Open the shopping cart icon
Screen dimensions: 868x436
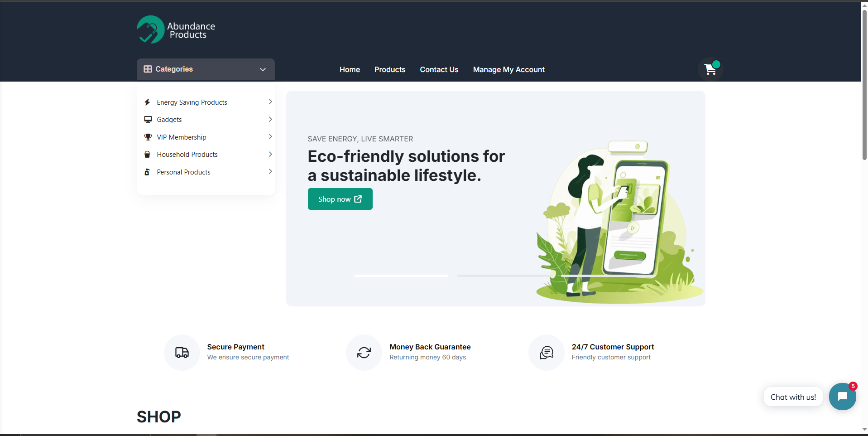click(x=710, y=69)
